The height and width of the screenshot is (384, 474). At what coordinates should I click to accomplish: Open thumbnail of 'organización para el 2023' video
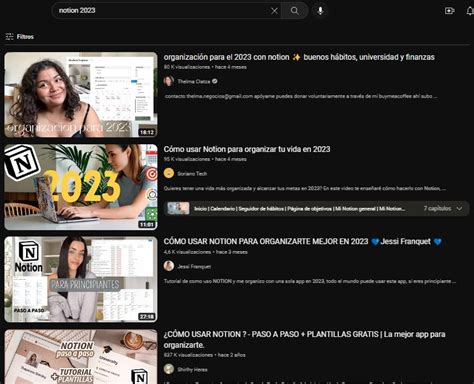coord(81,95)
